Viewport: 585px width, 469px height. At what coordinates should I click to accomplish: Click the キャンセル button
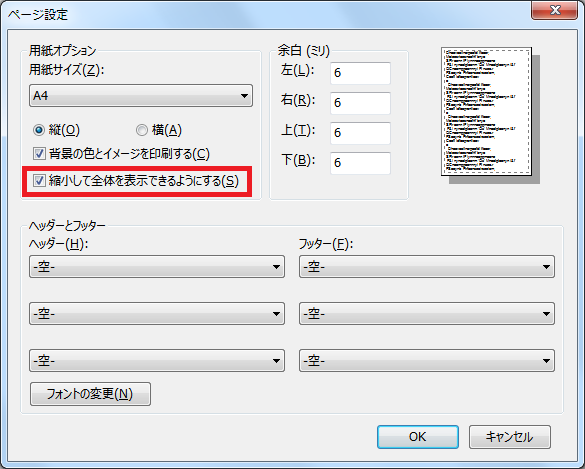510,437
